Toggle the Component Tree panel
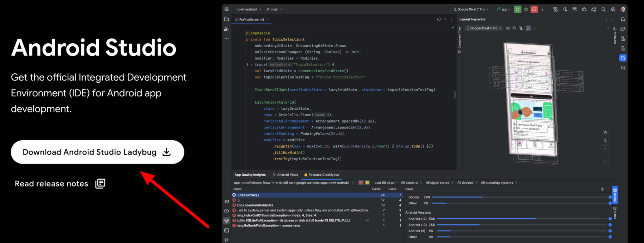The height and width of the screenshot is (243, 644). [459, 40]
